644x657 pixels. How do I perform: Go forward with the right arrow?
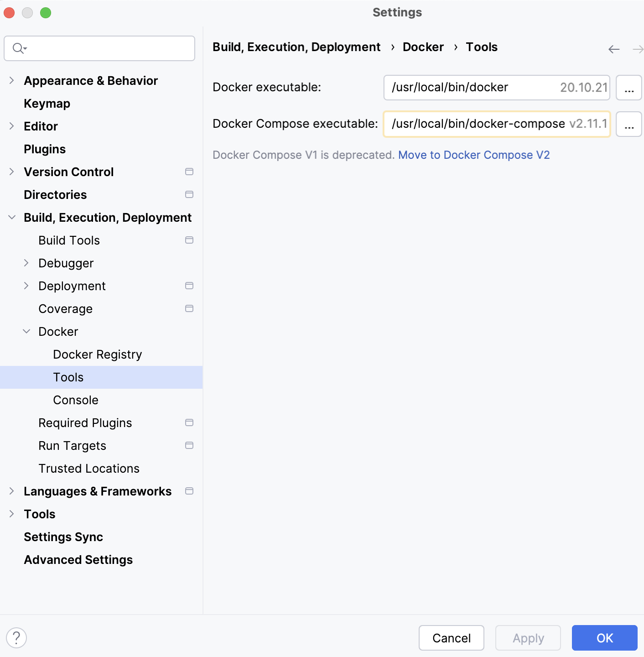[638, 49]
